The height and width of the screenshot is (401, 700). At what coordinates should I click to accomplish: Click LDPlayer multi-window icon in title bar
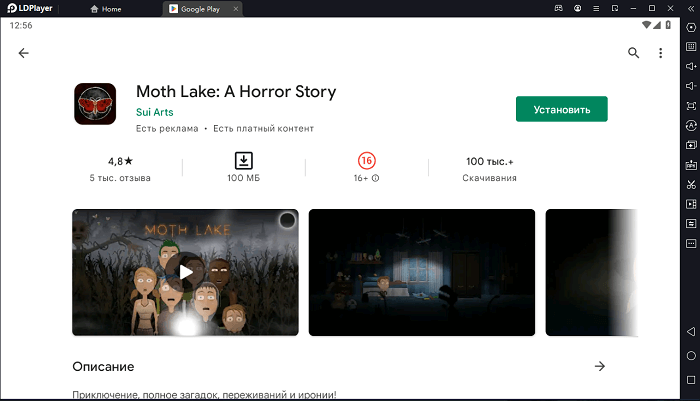tap(615, 8)
